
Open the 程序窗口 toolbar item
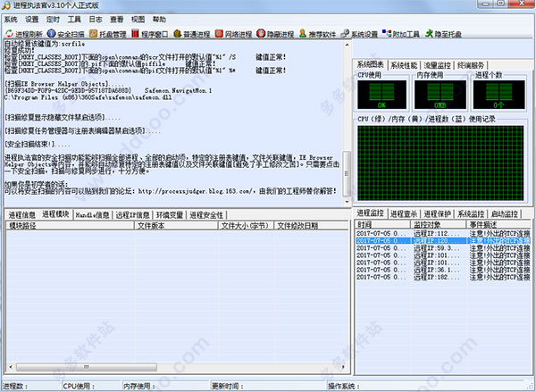[150, 34]
